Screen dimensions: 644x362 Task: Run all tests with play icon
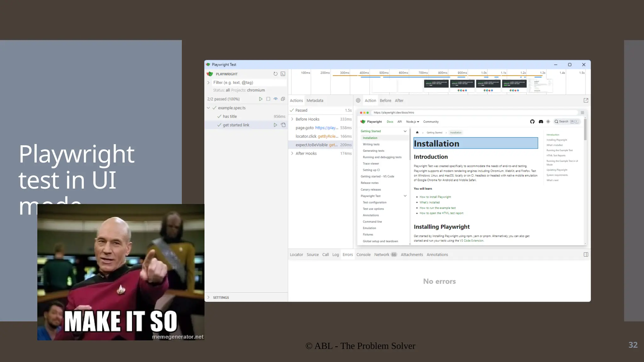tap(261, 99)
